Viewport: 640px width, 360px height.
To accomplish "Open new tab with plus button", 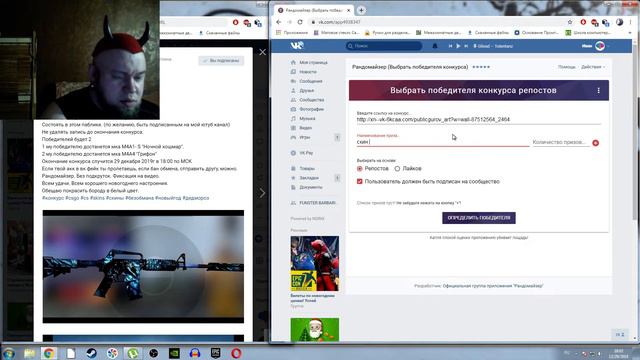I will (361, 10).
